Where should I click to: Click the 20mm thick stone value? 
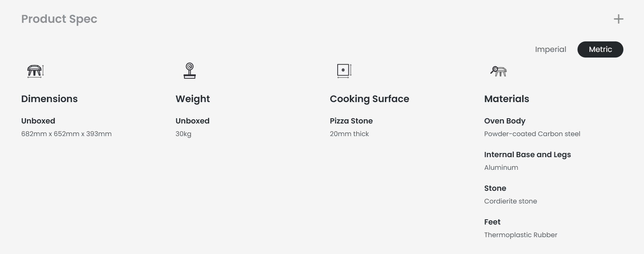point(349,134)
